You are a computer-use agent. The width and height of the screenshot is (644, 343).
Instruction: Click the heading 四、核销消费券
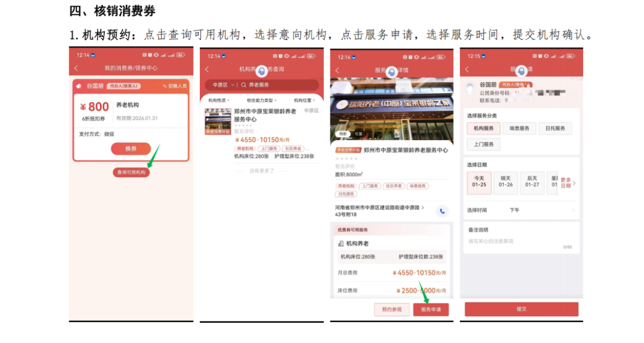[112, 11]
